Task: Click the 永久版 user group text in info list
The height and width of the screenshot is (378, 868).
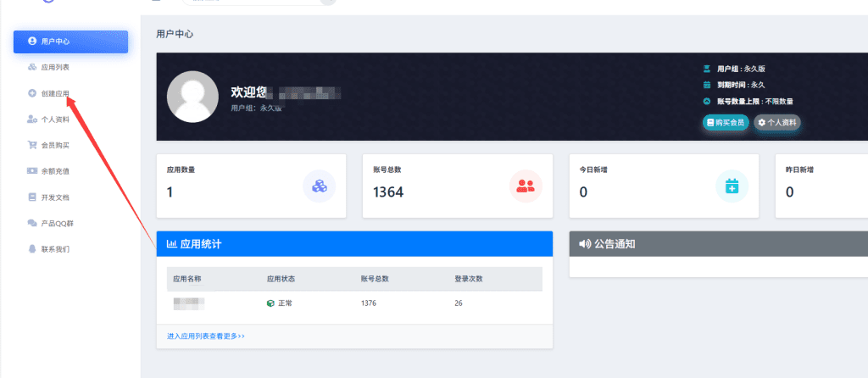Action: (754, 69)
